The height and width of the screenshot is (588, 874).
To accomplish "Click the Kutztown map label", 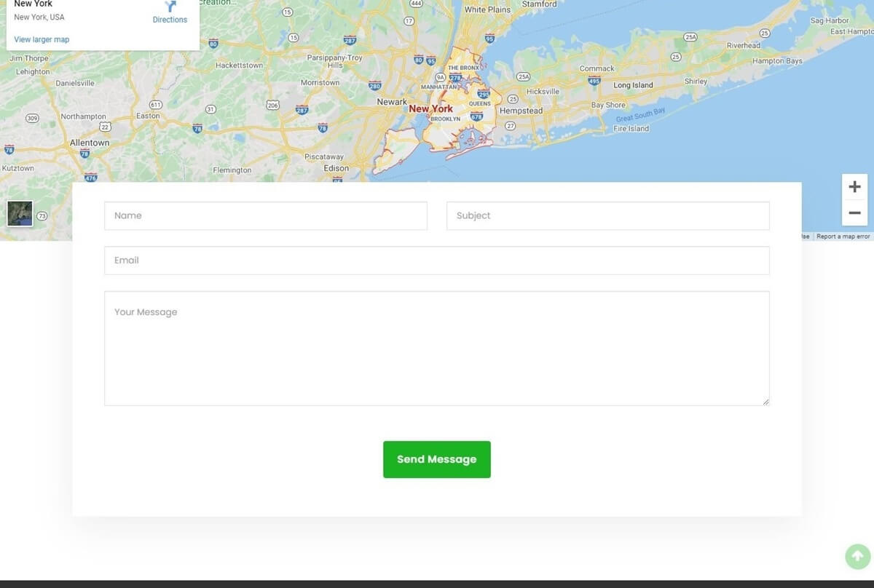I will [18, 168].
